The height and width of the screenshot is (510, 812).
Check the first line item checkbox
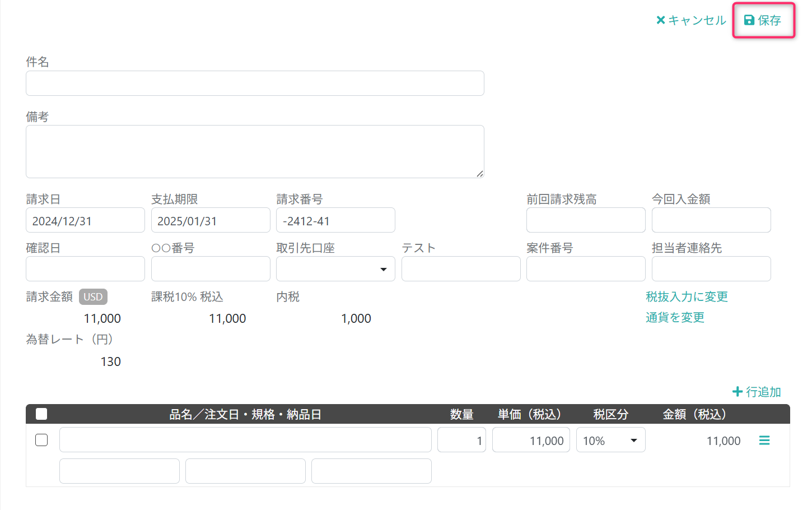click(x=41, y=440)
